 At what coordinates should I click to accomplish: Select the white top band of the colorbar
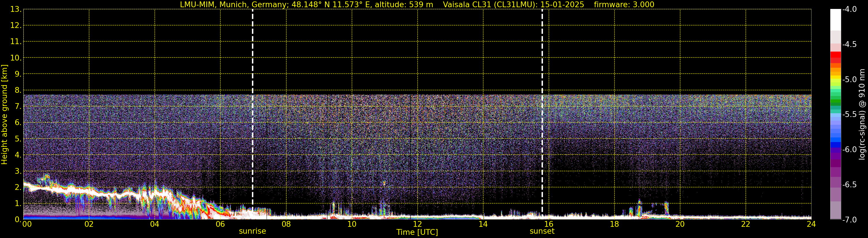point(835,20)
